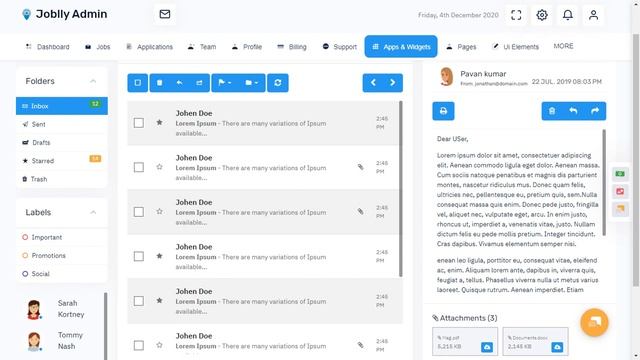The image size is (640, 360).
Task: Click the reply arrow in the mail list toolbar
Action: click(x=180, y=83)
